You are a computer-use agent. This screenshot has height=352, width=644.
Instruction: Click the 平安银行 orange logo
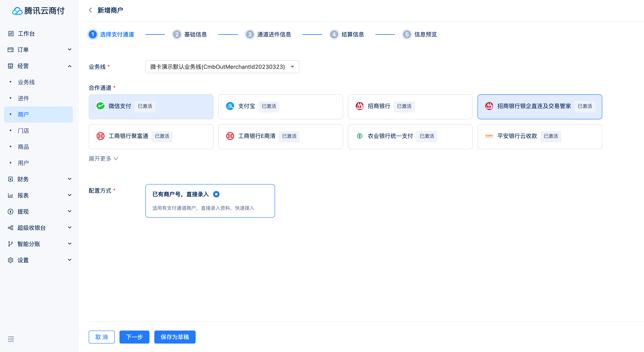(489, 136)
